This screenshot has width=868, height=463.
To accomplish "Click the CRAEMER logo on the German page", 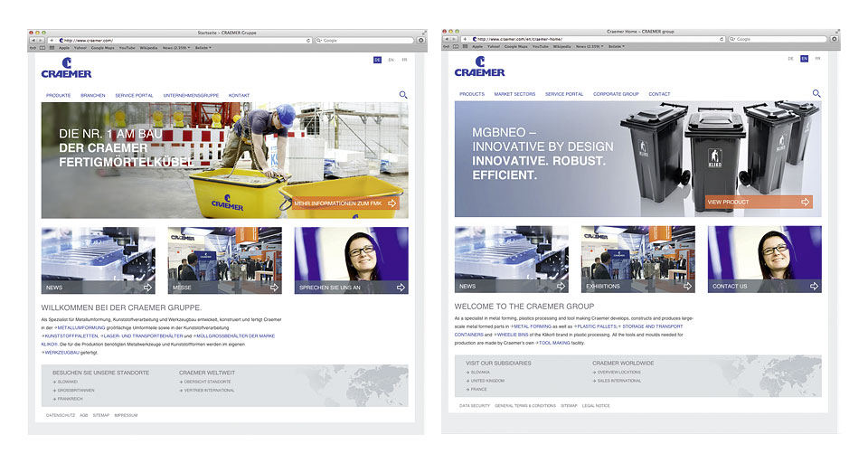I will (x=66, y=68).
